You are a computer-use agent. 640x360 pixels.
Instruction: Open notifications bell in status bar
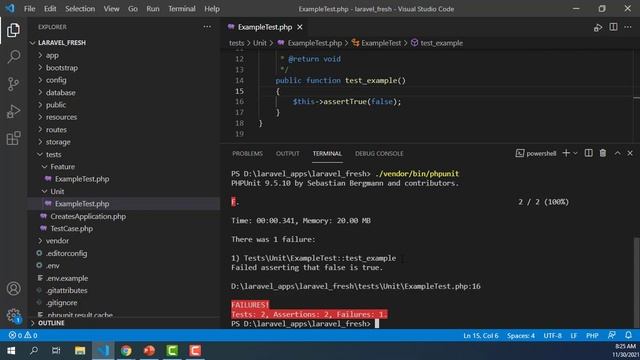(628, 335)
